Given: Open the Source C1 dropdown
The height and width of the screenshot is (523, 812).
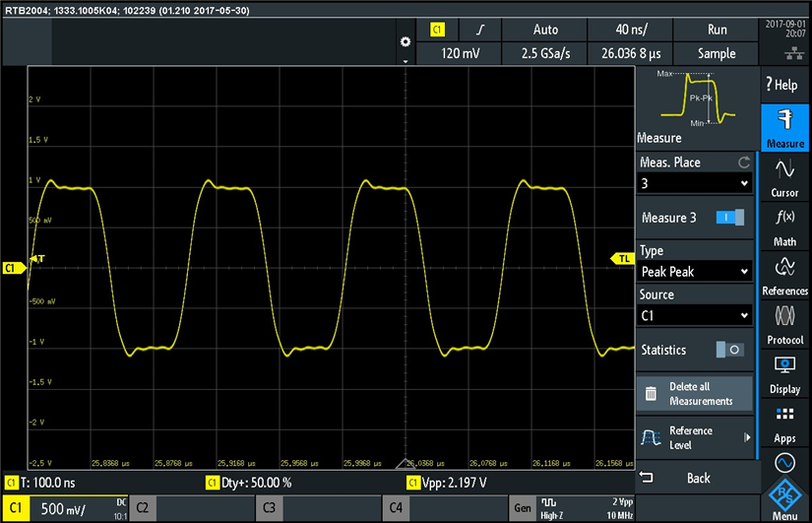Looking at the screenshot, I should tap(695, 315).
